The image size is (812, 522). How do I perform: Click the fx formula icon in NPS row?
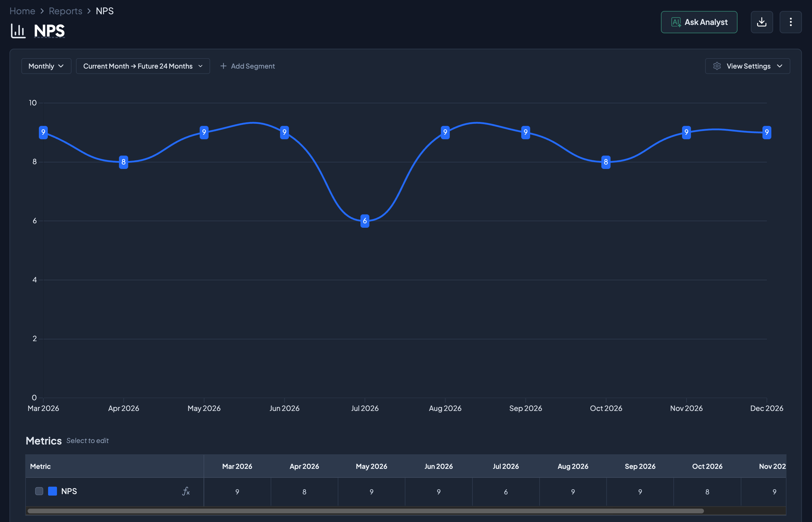pos(186,491)
